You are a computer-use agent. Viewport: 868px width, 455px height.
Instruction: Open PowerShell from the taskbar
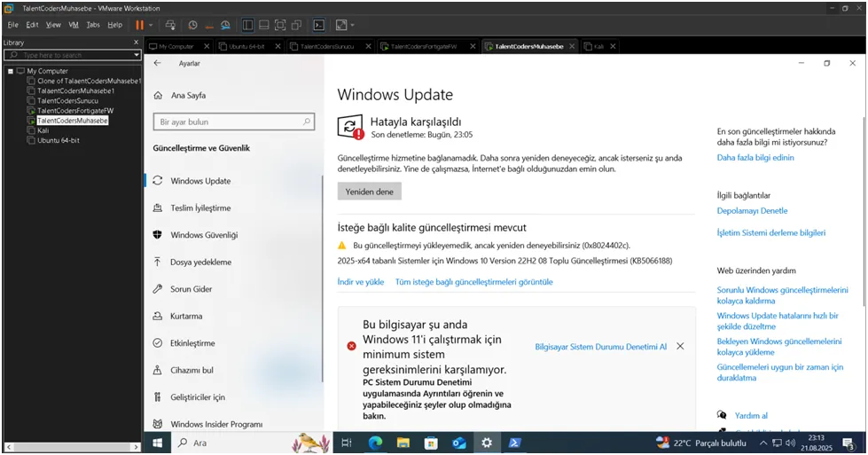(514, 443)
